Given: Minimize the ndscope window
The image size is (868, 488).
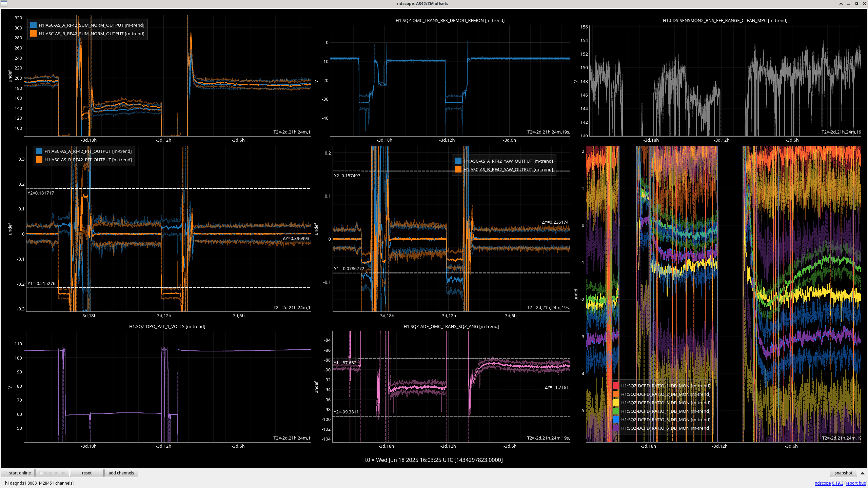Looking at the screenshot, I should click(x=849, y=4).
